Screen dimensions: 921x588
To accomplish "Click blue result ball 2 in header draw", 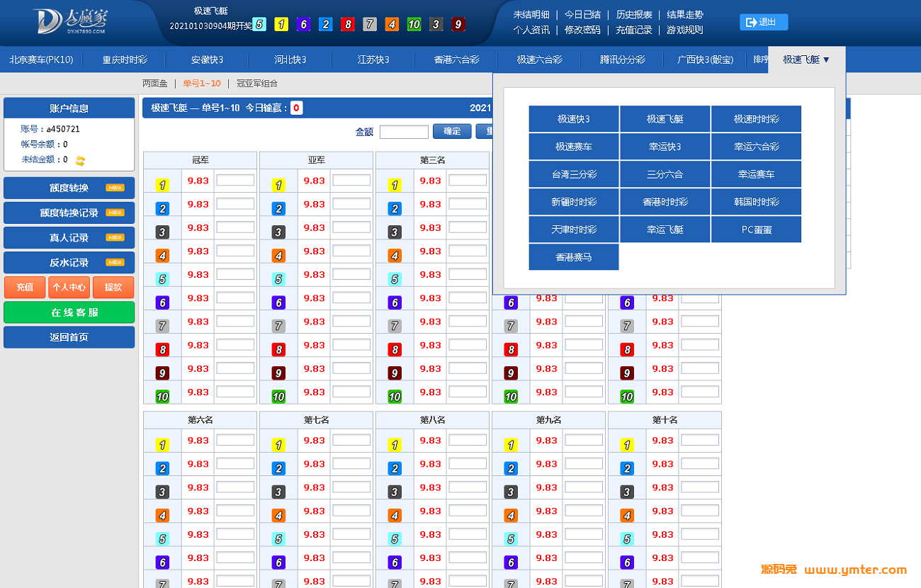I will coord(326,24).
